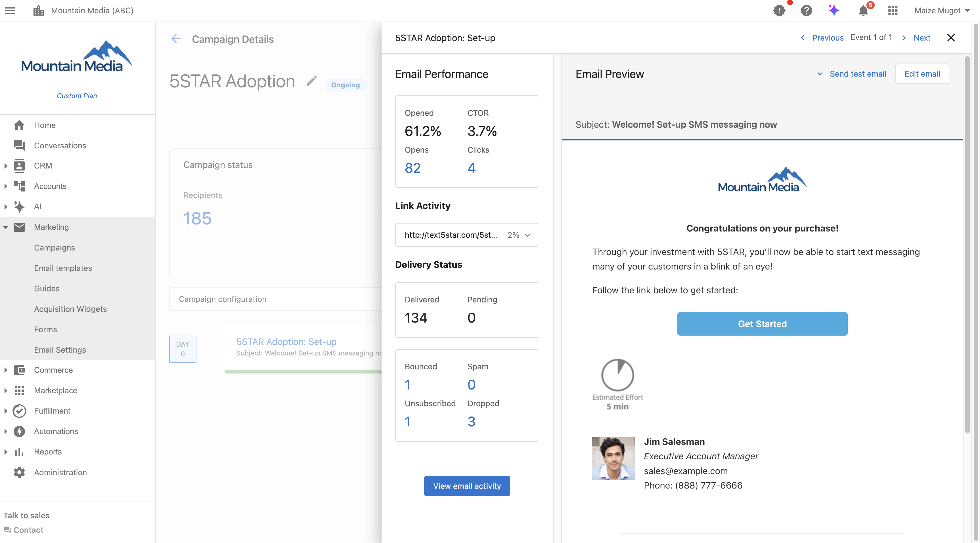Click the Jim Salesman profile photo
Screen dimensions: 980x543
[x=613, y=458]
